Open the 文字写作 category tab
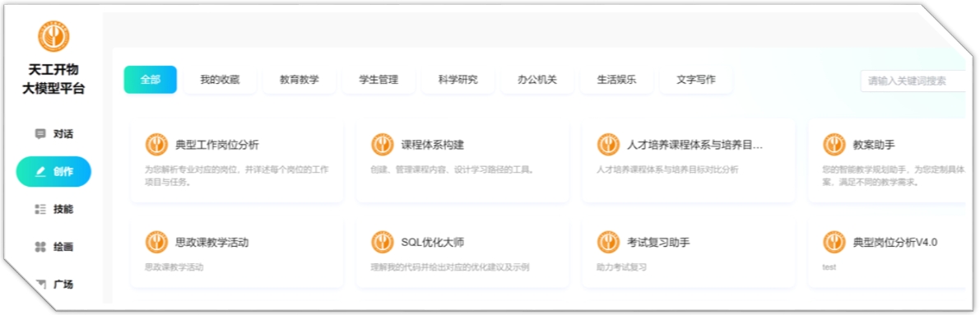980x315 pixels. 696,80
